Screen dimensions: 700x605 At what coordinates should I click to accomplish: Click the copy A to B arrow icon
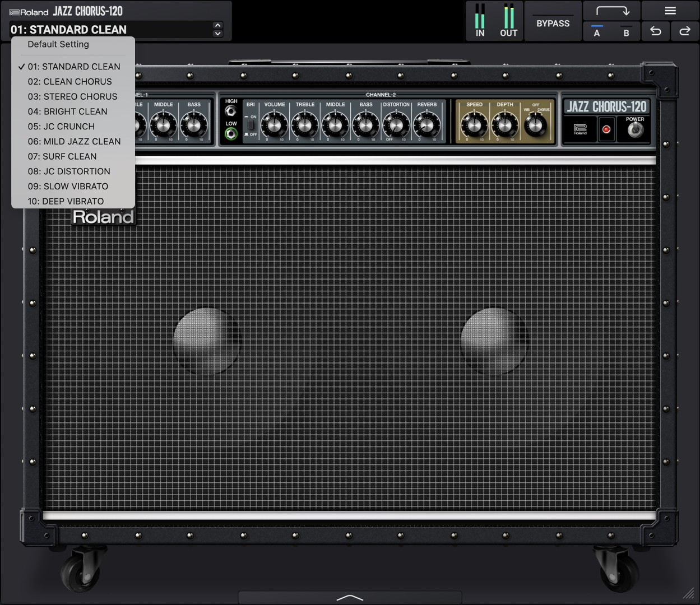[613, 11]
